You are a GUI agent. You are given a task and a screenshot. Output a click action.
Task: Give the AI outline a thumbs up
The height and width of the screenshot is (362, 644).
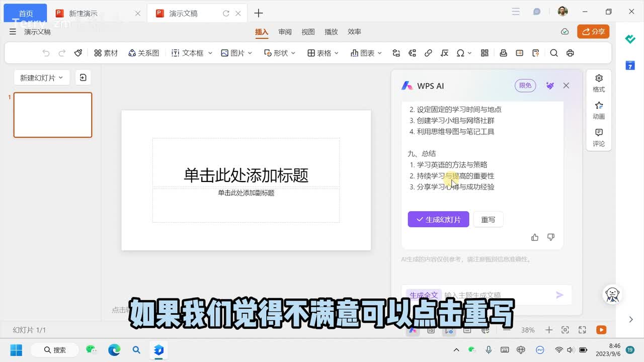(535, 237)
